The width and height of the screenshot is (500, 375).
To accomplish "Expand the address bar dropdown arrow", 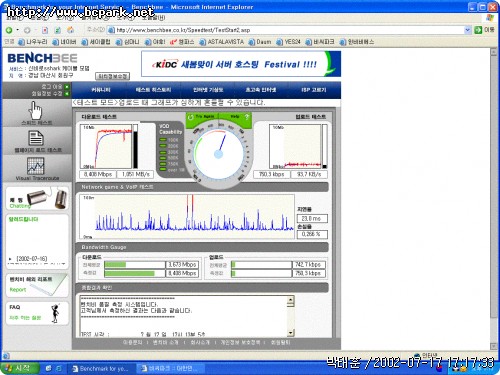I will point(467,30).
